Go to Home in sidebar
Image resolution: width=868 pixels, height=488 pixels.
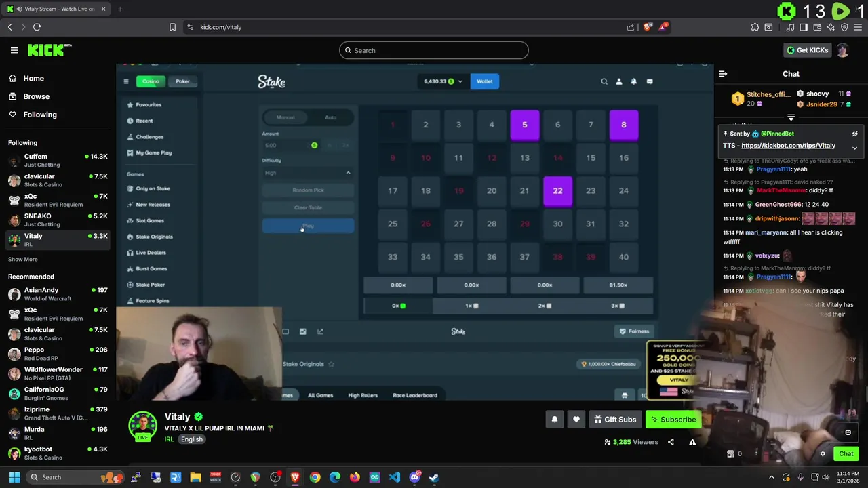click(x=33, y=79)
